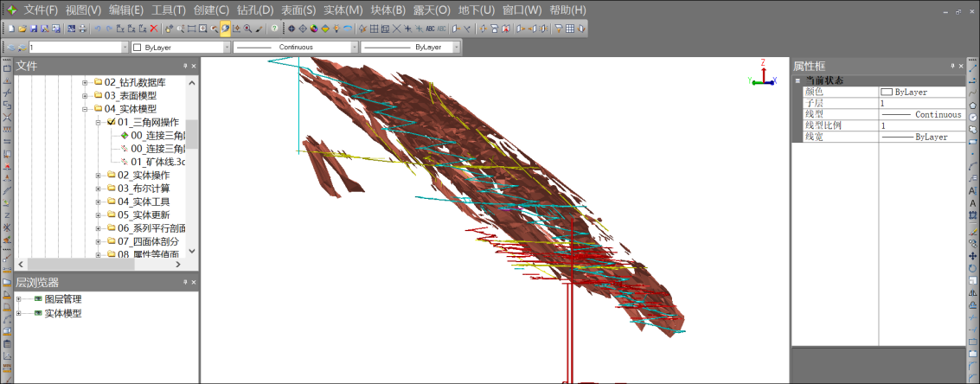Expand the 图层管理 tree node

pos(19,299)
